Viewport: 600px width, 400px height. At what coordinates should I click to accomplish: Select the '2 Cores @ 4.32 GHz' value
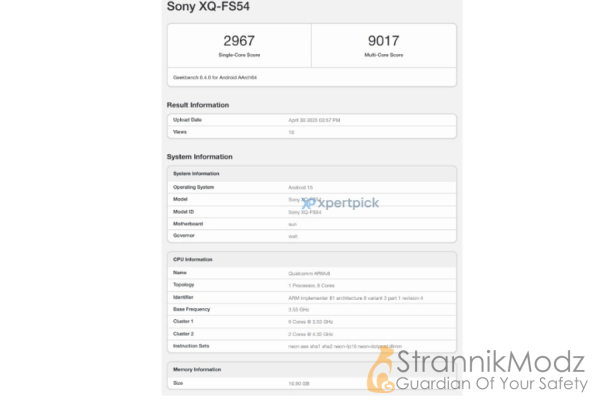click(310, 334)
